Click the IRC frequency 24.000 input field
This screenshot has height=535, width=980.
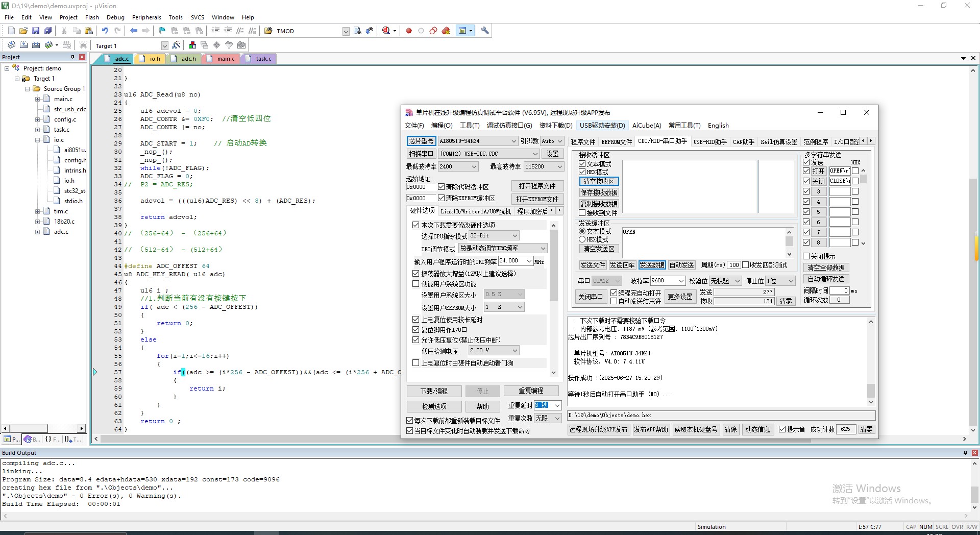click(x=512, y=261)
